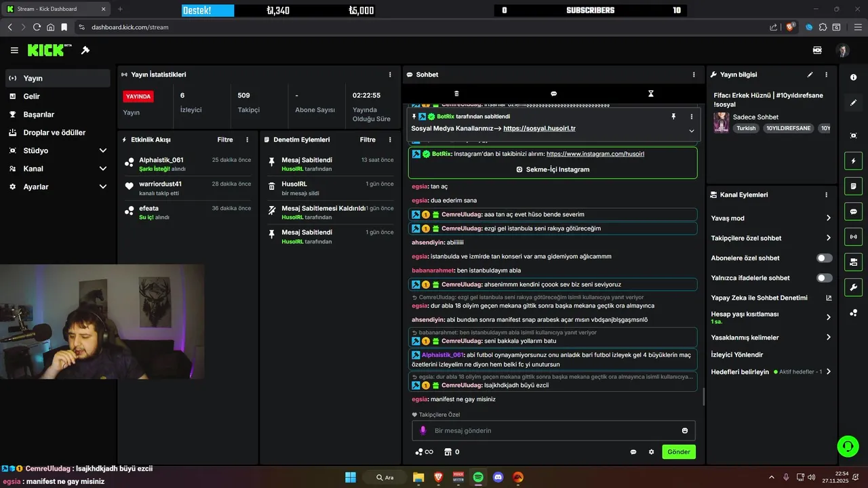
Task: Go to Gelir in the left sidebar
Action: (57, 96)
